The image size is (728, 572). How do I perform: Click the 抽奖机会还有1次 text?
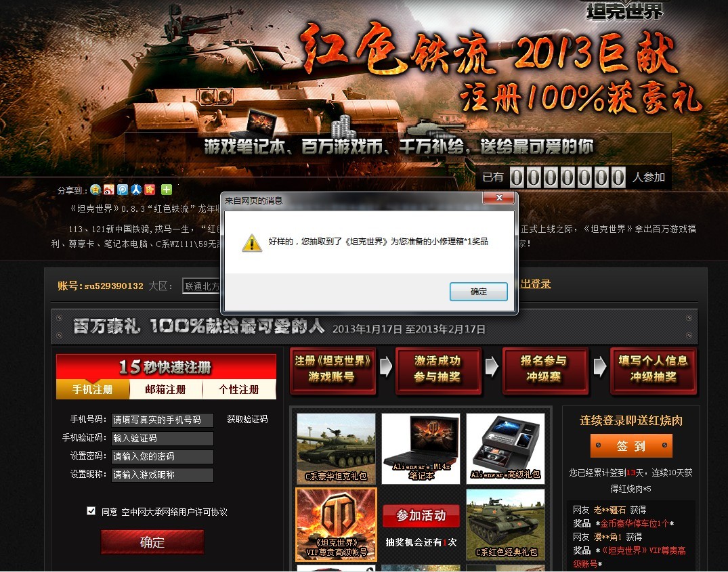tap(421, 542)
